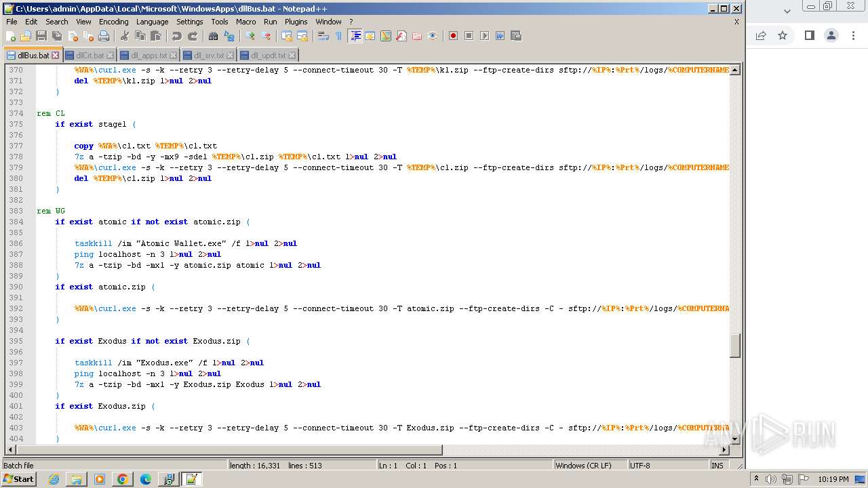This screenshot has width=868, height=488.
Task: Save the current file via toolbar
Action: click(x=41, y=36)
